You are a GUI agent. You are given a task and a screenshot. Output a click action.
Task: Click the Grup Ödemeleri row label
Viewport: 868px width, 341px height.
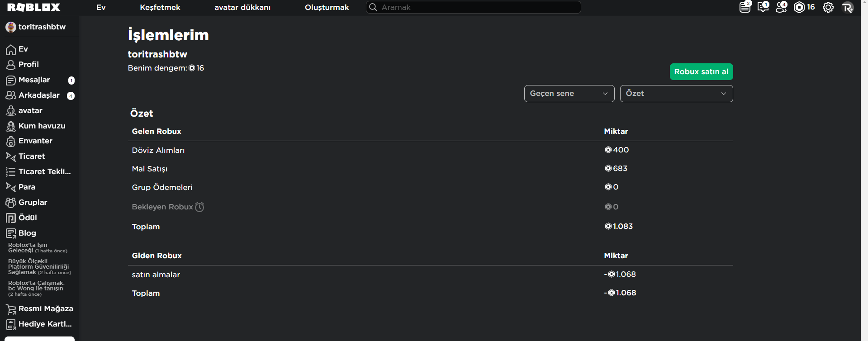[162, 187]
